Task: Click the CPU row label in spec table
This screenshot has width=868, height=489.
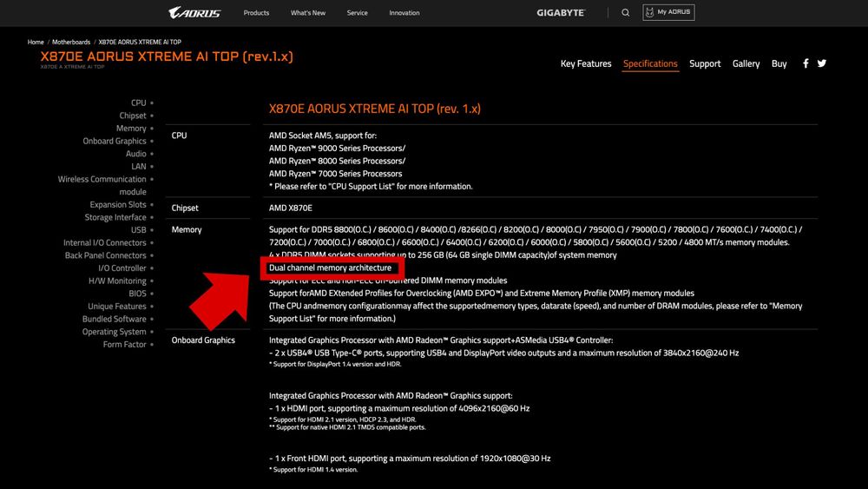Action: [x=179, y=135]
